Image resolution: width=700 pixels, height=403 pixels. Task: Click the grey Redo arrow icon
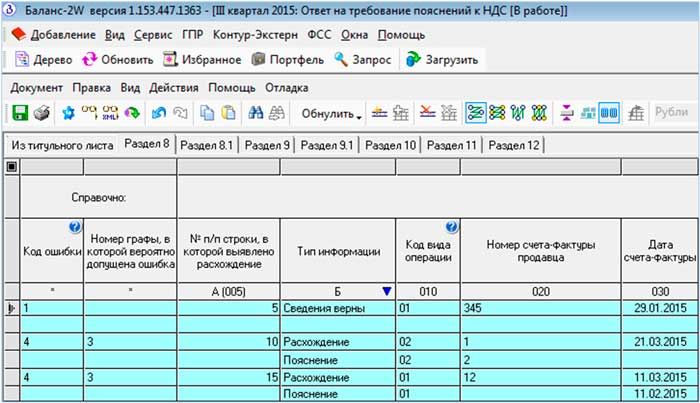[x=180, y=113]
